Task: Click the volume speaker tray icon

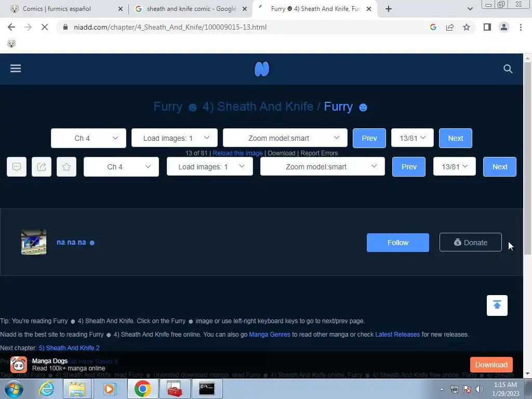Action: tap(479, 389)
